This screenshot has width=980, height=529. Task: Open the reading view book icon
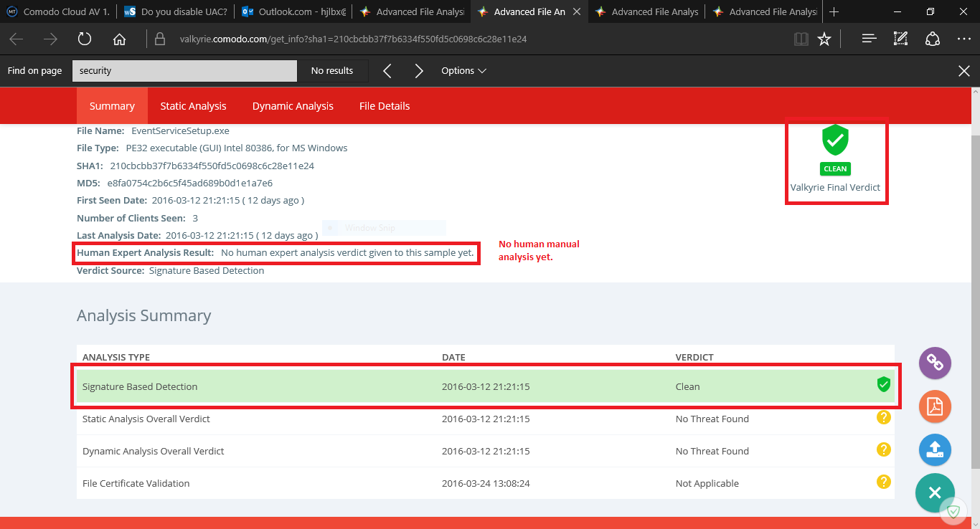pyautogui.click(x=801, y=39)
